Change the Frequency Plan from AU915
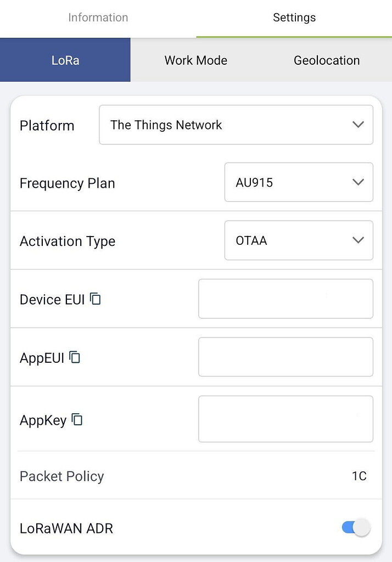Image resolution: width=392 pixels, height=562 pixels. click(x=299, y=182)
